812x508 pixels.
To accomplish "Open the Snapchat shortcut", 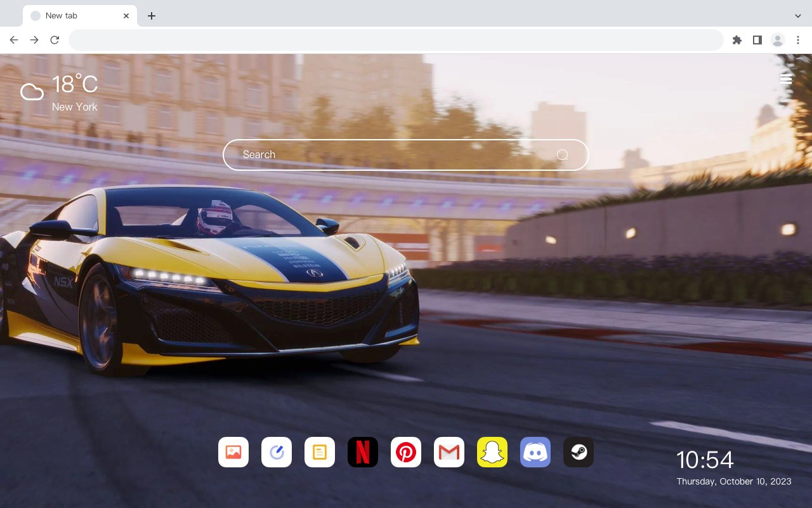I will point(492,452).
